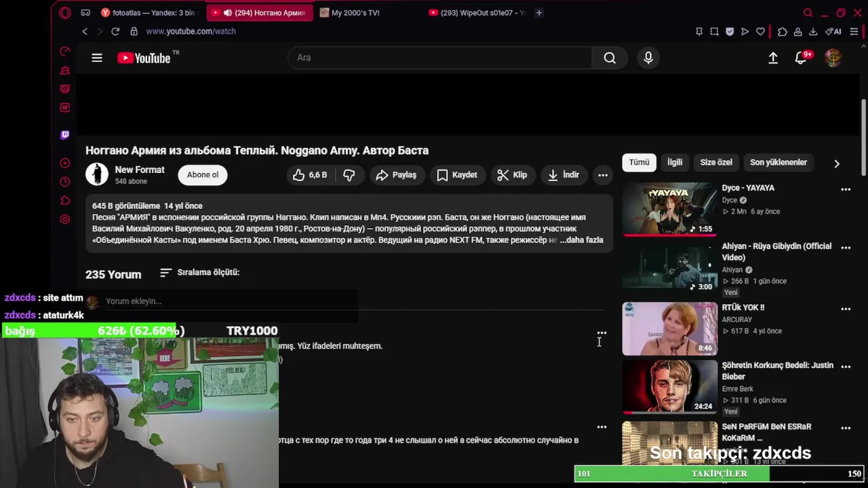This screenshot has height=488, width=868.
Task: Open YouTube account avatar menu
Action: pyautogui.click(x=833, y=58)
